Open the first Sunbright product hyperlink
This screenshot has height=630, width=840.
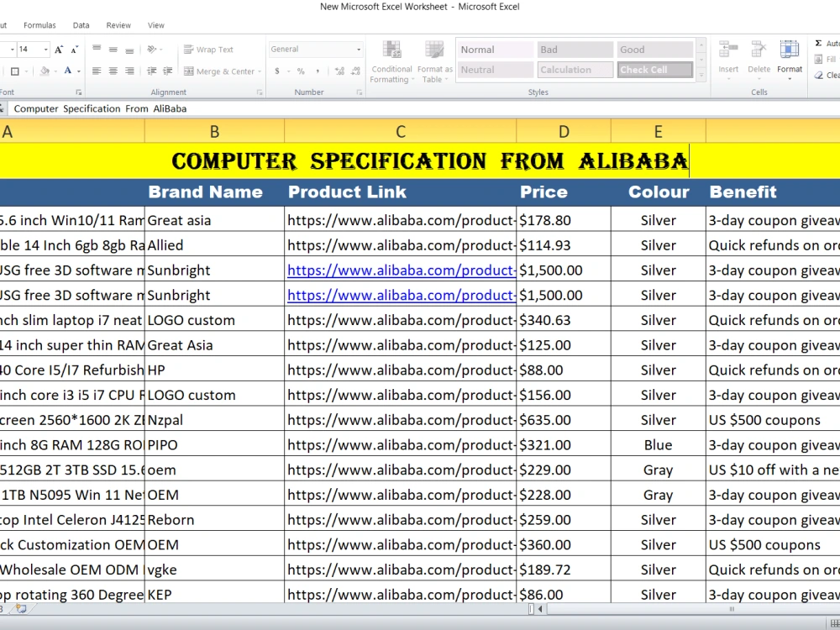click(402, 270)
